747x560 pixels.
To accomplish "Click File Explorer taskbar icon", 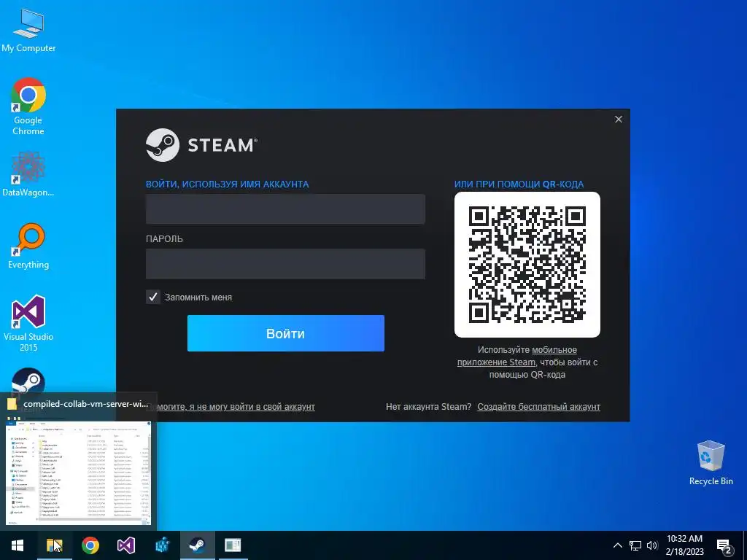I will 54,545.
